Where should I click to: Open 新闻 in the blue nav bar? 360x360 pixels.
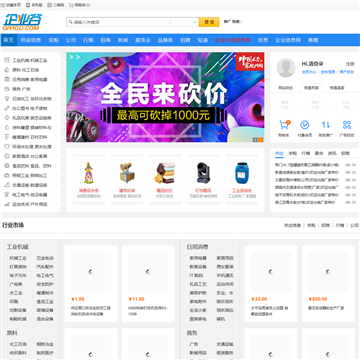pos(123,40)
